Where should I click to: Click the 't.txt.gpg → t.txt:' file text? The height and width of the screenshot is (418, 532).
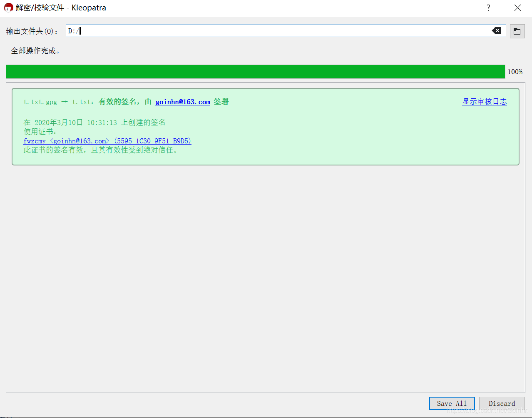tap(59, 102)
